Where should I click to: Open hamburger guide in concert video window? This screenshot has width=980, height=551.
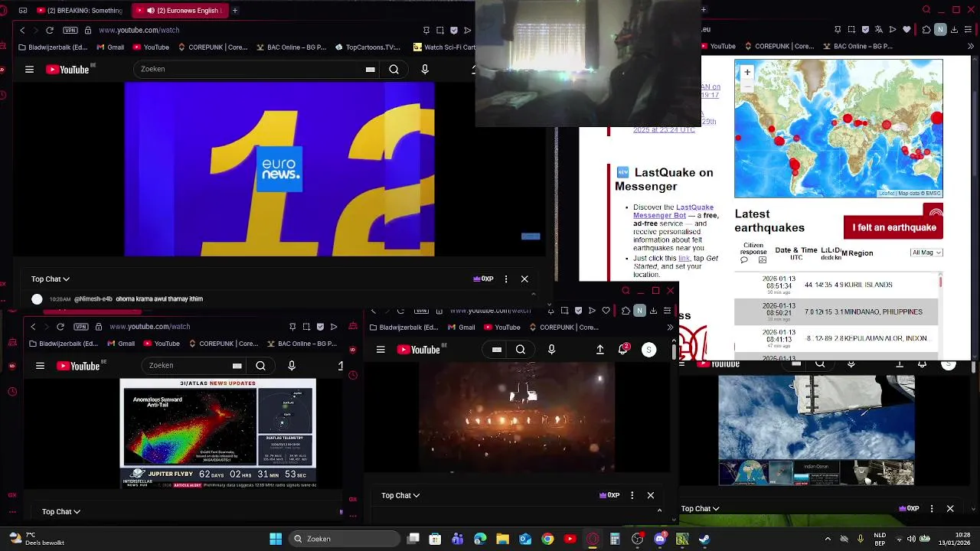click(x=381, y=350)
